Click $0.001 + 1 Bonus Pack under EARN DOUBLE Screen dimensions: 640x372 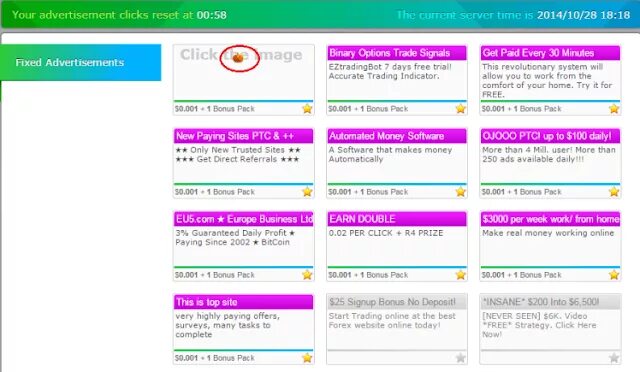coord(368,275)
